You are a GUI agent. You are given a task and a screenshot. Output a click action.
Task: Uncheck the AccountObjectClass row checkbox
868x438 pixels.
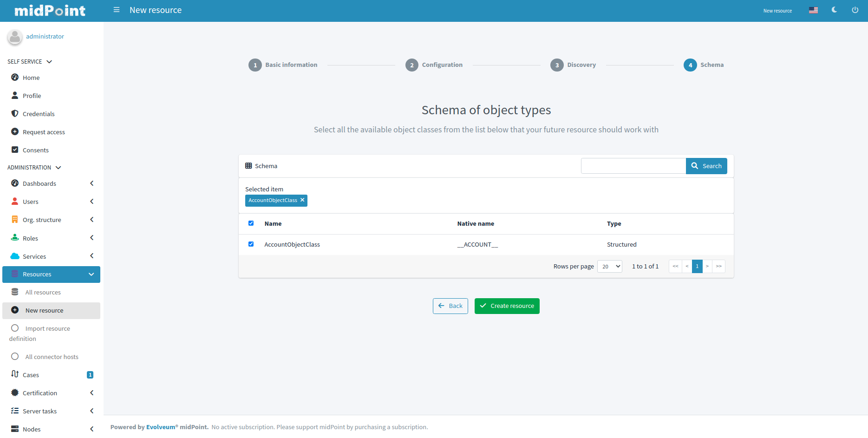251,244
